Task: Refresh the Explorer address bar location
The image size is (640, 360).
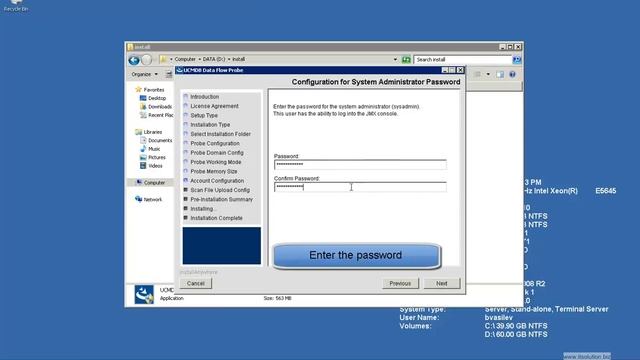Action: coord(406,60)
